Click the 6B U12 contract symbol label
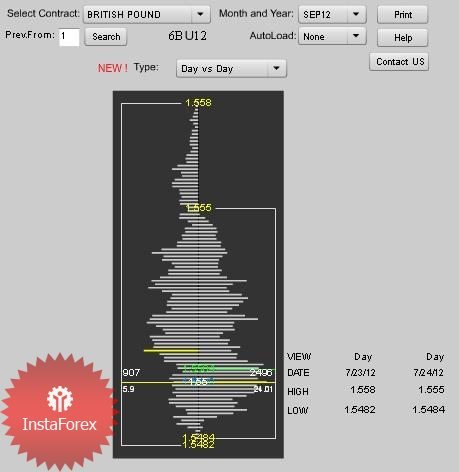Viewport: 459px width, 472px height. [187, 36]
